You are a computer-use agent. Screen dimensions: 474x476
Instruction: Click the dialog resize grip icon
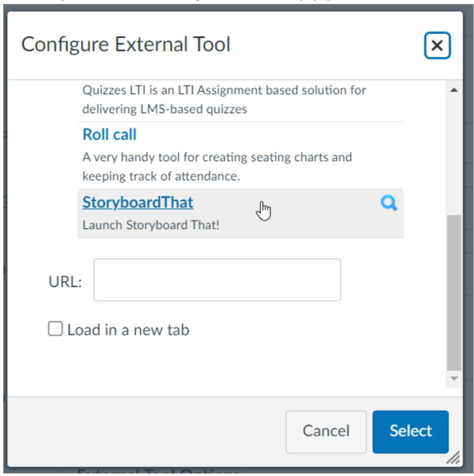click(x=453, y=457)
